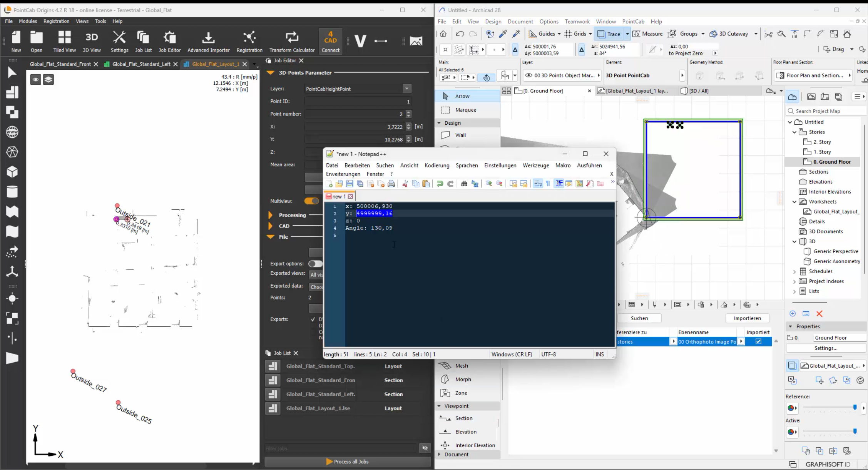Open PointCab Settings tool icon

click(x=119, y=41)
